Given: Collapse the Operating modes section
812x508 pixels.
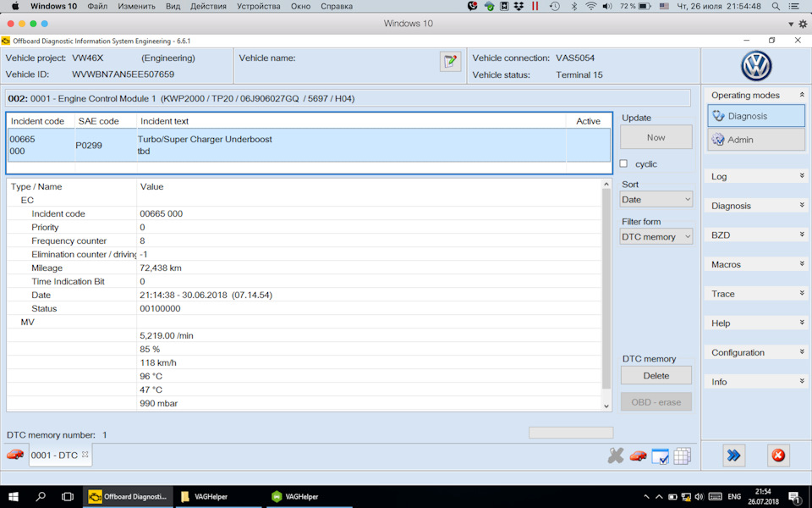Looking at the screenshot, I should point(801,95).
